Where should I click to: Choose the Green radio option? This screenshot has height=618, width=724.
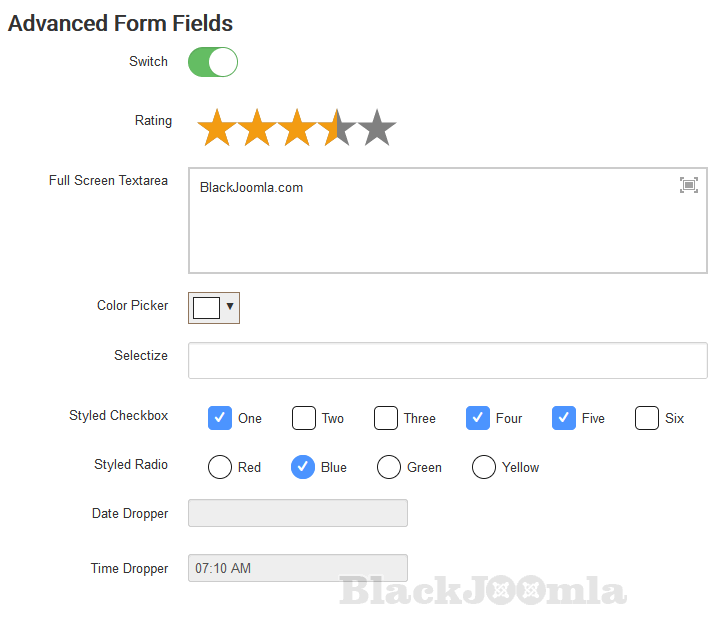click(389, 467)
